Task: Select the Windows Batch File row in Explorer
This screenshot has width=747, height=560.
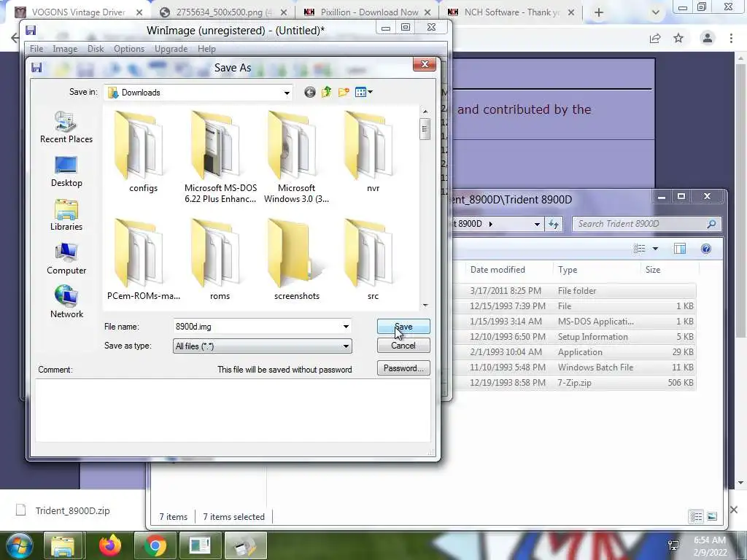Action: pyautogui.click(x=573, y=367)
